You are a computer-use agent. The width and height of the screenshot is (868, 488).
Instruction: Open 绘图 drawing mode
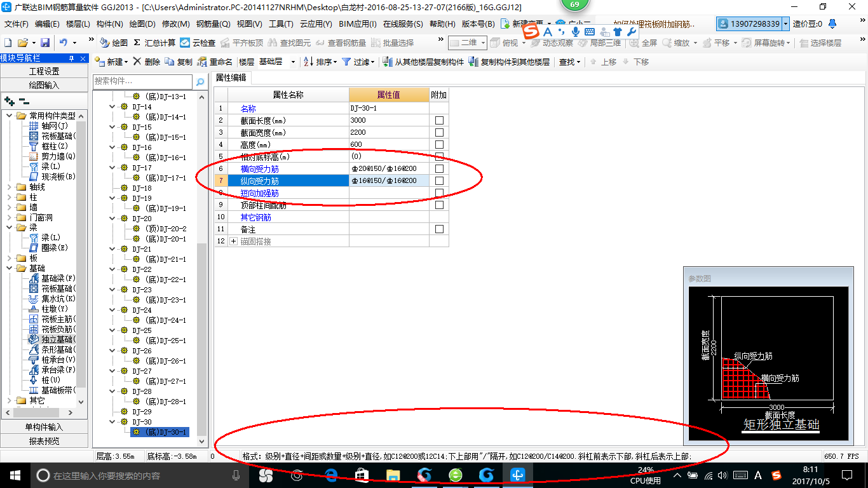[x=114, y=43]
